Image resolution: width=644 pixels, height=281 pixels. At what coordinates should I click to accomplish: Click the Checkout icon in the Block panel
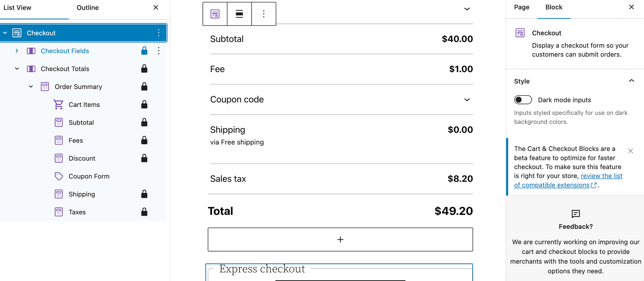point(520,33)
